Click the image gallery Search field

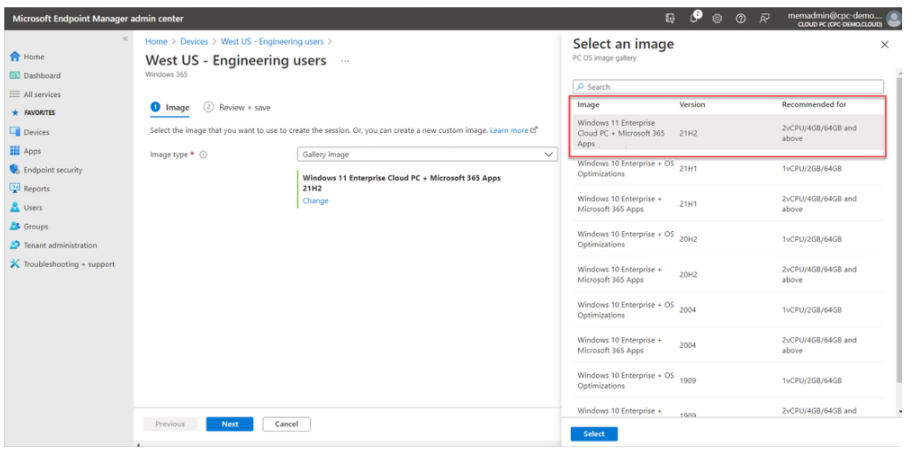pos(728,87)
